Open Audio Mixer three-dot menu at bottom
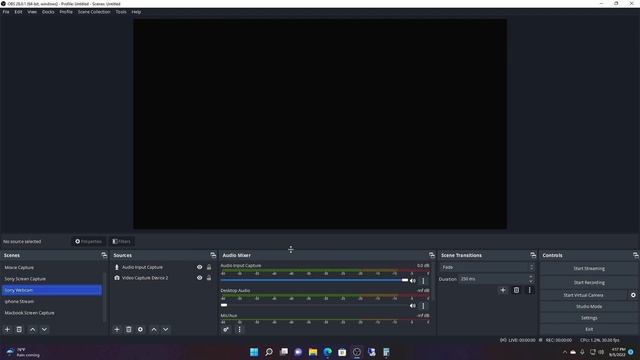 pos(240,329)
